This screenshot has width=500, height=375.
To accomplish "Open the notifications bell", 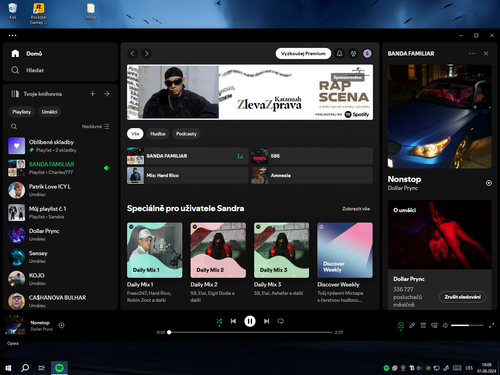I will click(x=340, y=53).
